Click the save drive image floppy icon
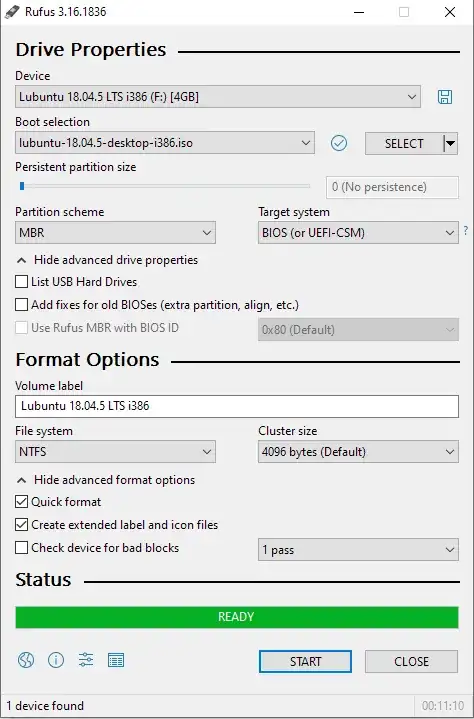Image resolution: width=474 pixels, height=719 pixels. coord(445,97)
